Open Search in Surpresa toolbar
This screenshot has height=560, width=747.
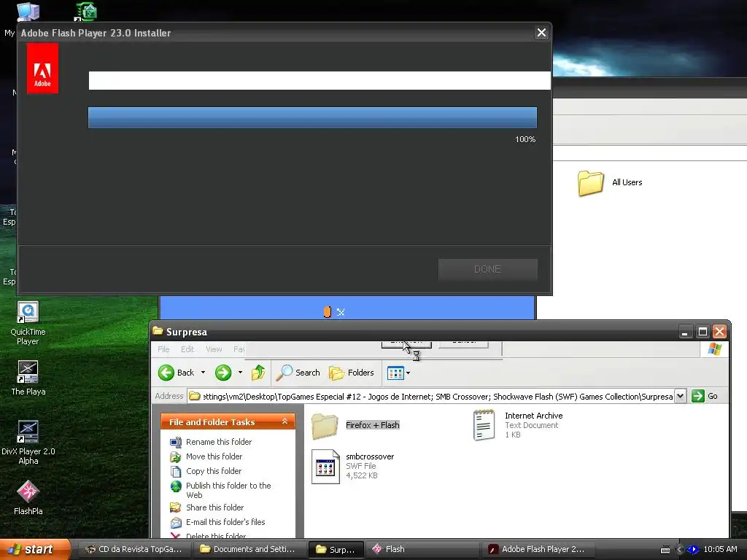[x=298, y=373]
